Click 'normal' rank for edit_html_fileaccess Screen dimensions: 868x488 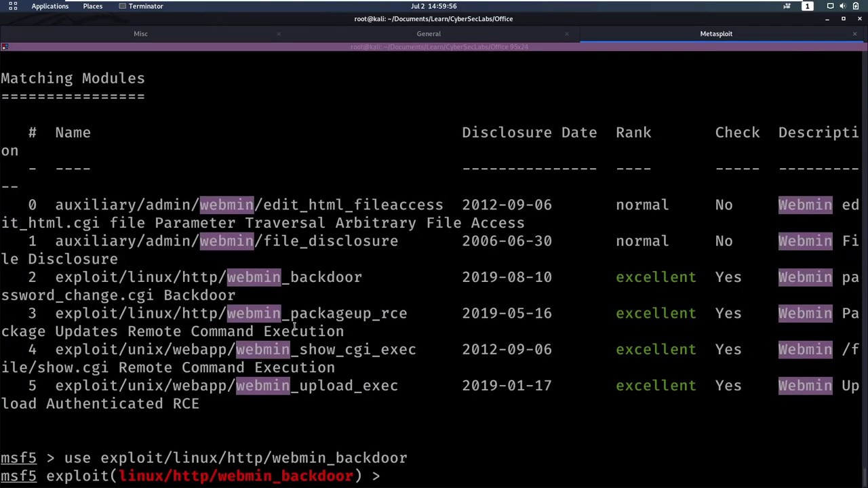(642, 205)
